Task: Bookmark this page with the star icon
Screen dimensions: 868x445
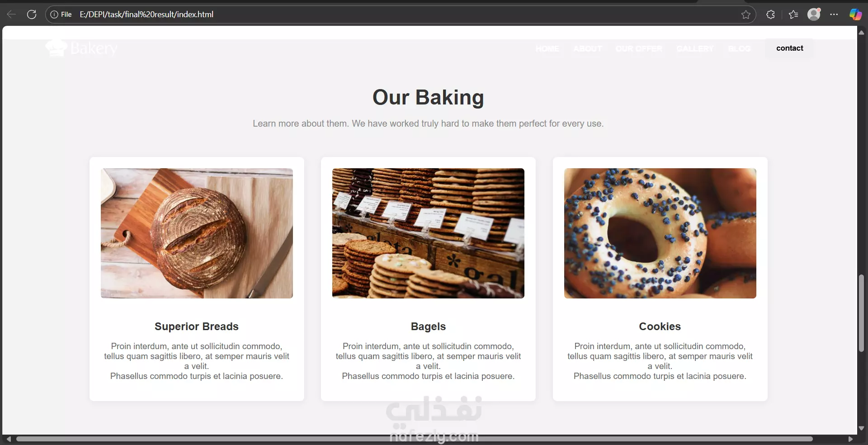Action: [746, 14]
